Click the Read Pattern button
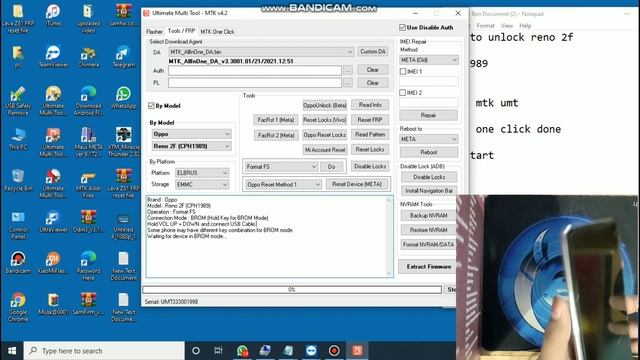The width and height of the screenshot is (640, 360). click(370, 134)
